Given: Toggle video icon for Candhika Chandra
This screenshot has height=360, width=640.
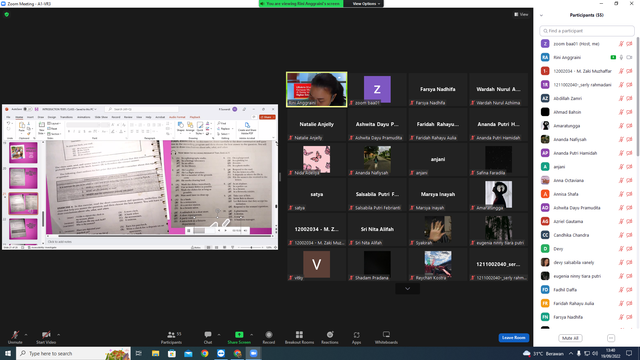Looking at the screenshot, I should tap(629, 235).
